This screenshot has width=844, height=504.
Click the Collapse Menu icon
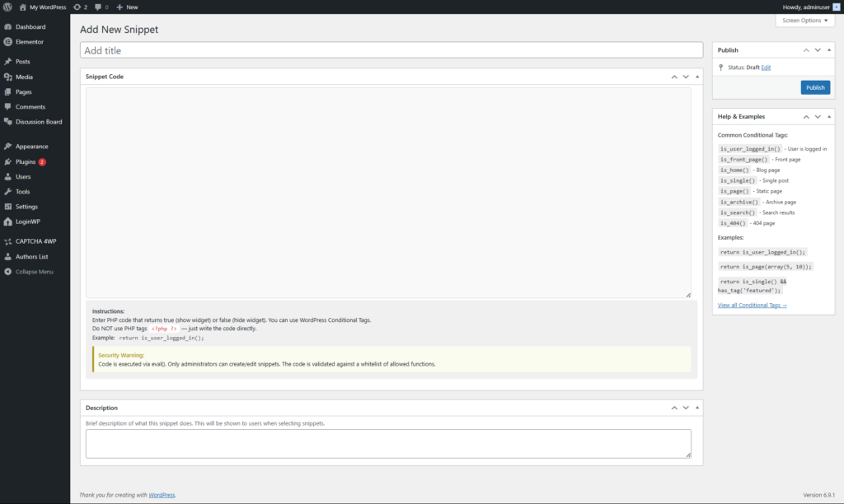[x=7, y=272]
